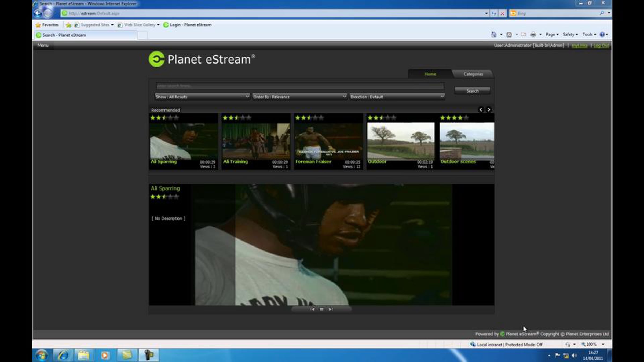Click the browser back arrow button
The image size is (644, 362).
[38, 13]
